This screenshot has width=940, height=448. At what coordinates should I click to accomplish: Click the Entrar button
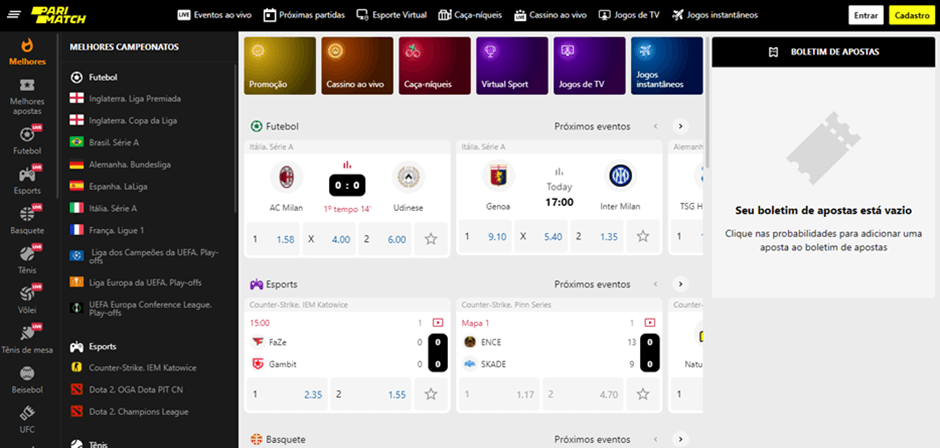click(865, 15)
